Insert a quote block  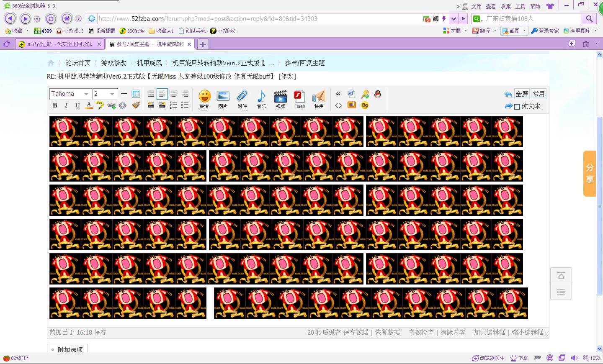(338, 94)
